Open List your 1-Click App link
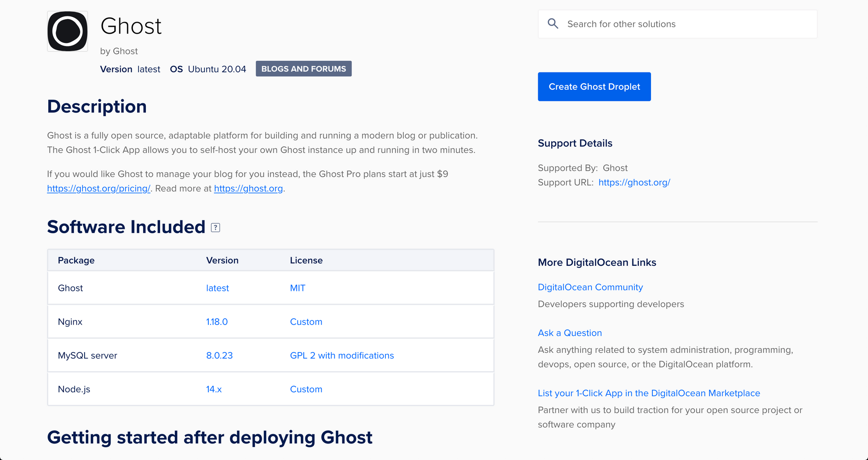 [x=649, y=393]
